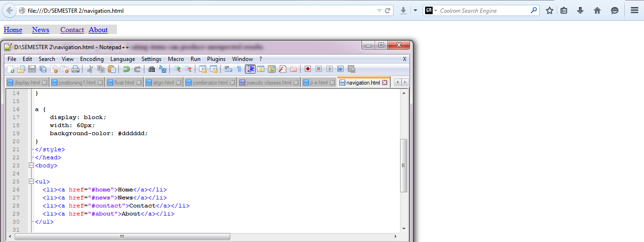Click the About link on the webpage
The height and width of the screenshot is (242, 644).
pyautogui.click(x=98, y=30)
